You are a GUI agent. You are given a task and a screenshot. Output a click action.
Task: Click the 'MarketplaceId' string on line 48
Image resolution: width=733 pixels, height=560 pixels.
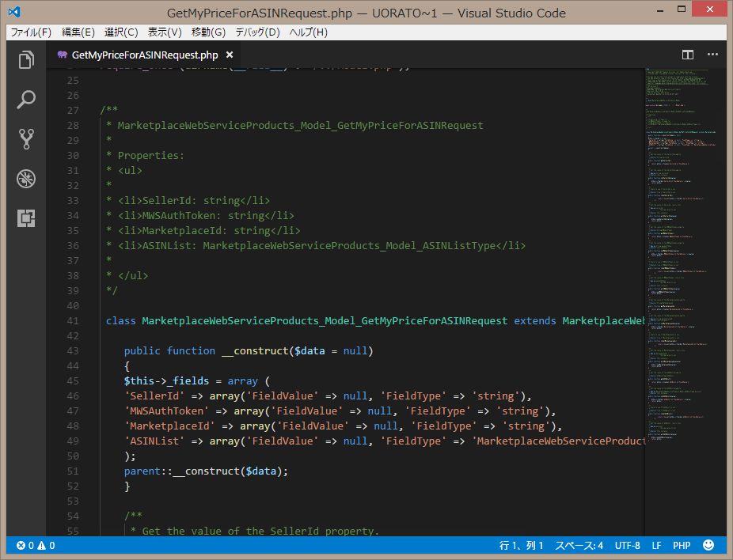coord(169,426)
